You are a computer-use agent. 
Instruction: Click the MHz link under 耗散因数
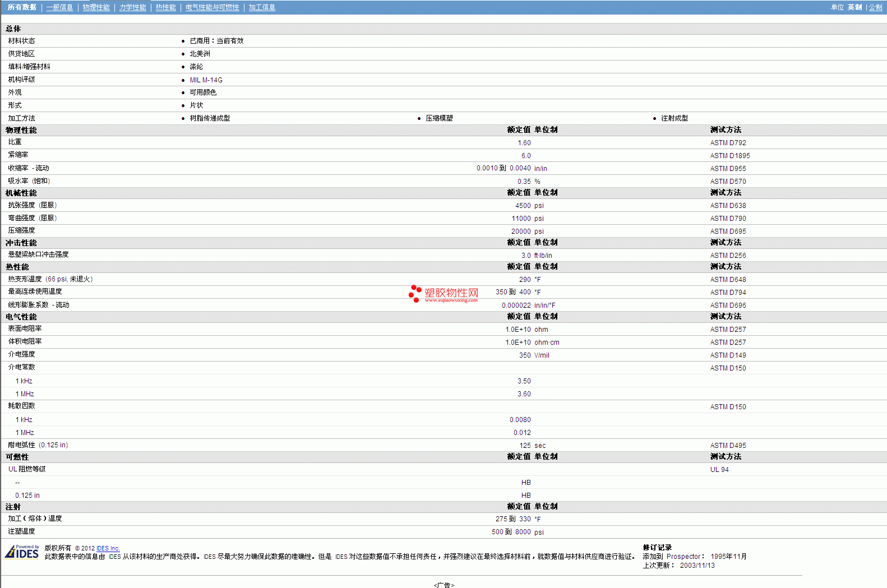point(27,433)
